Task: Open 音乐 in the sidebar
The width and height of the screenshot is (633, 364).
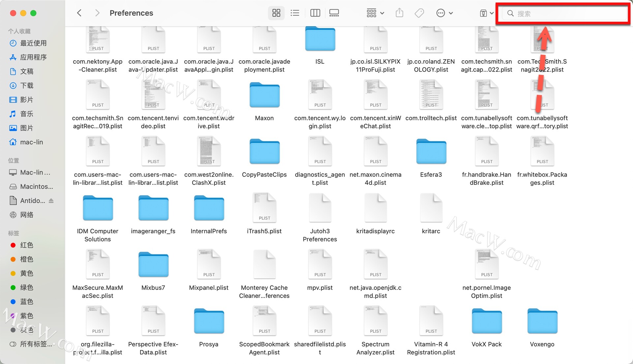Action: (22, 114)
